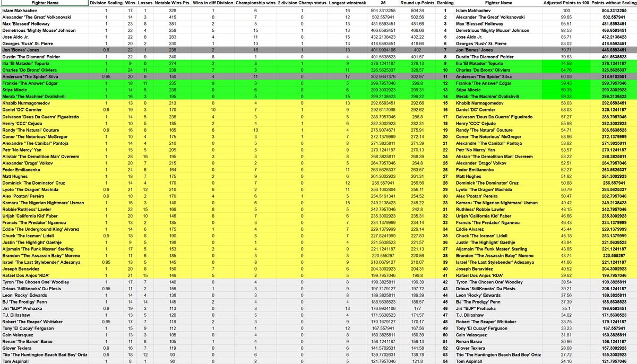Select the Longest winstreak header cell
This screenshot has height=364, width=637.
347,3
